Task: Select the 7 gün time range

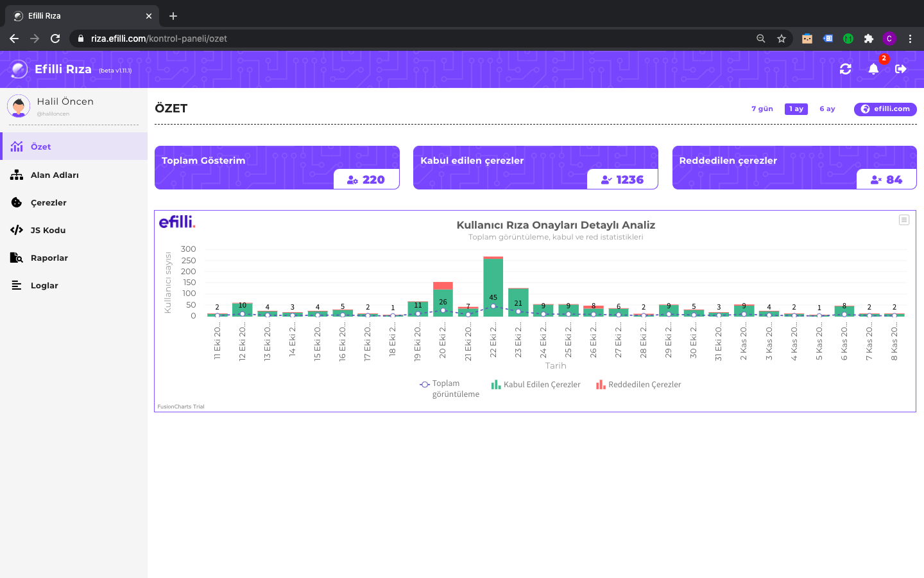Action: pyautogui.click(x=762, y=109)
